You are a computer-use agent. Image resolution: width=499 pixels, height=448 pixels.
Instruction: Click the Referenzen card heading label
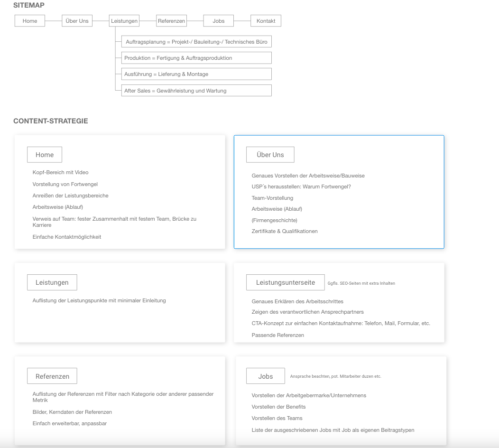coord(52,376)
